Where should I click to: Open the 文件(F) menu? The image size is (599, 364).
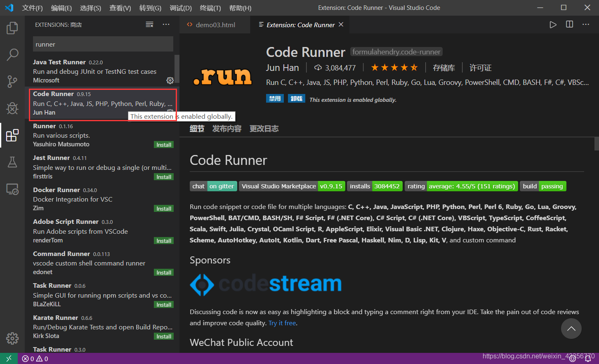[x=32, y=8]
